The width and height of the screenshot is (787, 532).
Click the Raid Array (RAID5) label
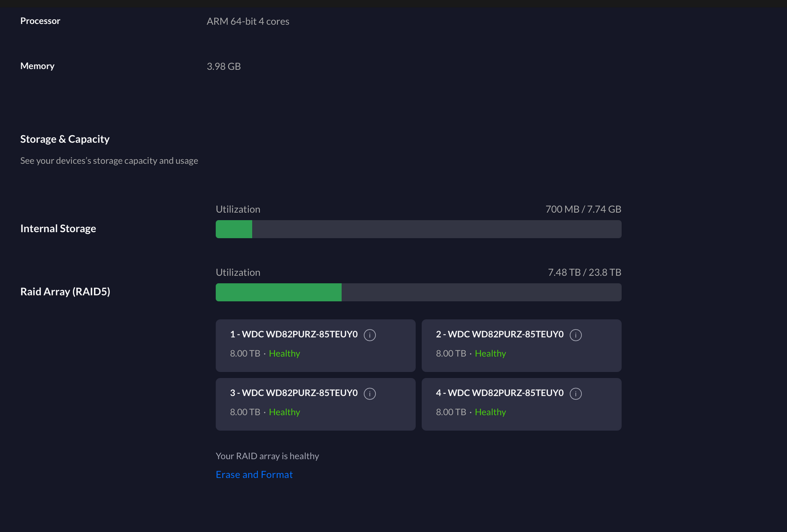click(x=65, y=292)
